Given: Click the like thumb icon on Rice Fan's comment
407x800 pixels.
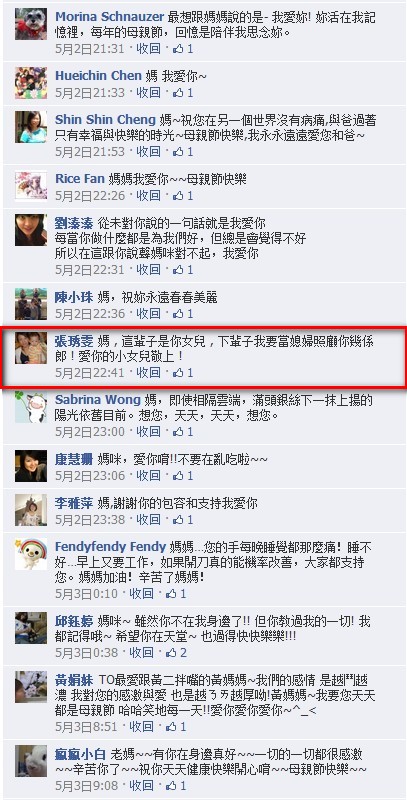Looking at the screenshot, I should pyautogui.click(x=178, y=196).
